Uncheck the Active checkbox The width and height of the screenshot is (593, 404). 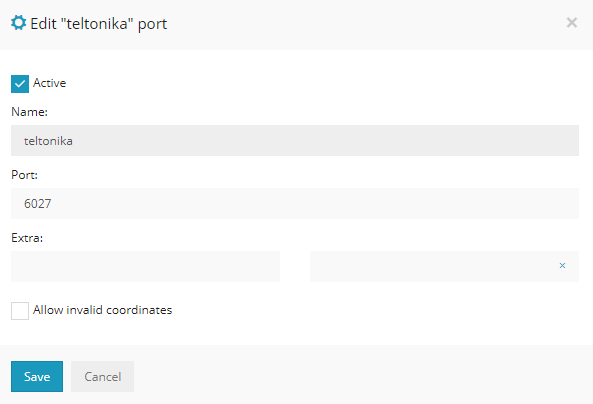20,84
